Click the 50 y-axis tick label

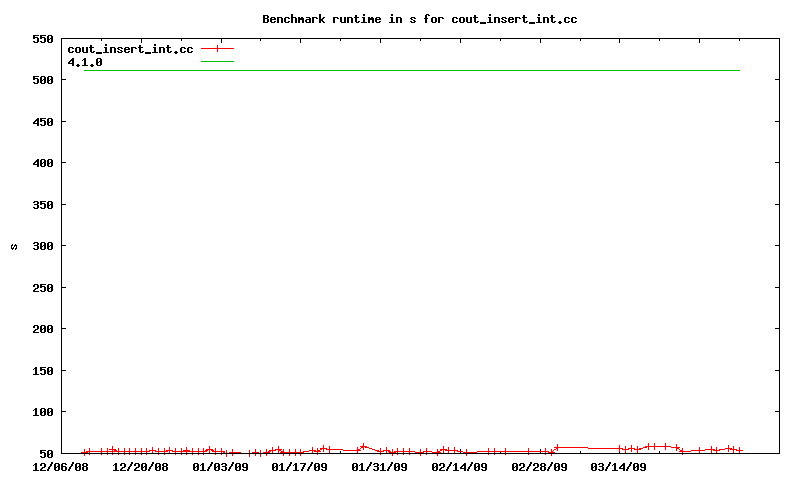pyautogui.click(x=46, y=454)
